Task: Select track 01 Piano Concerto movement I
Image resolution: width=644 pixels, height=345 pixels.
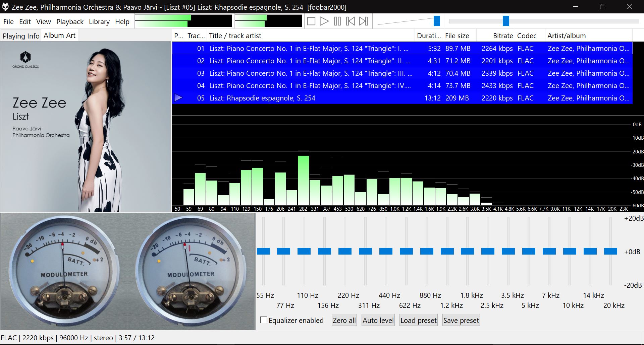Action: click(x=402, y=49)
